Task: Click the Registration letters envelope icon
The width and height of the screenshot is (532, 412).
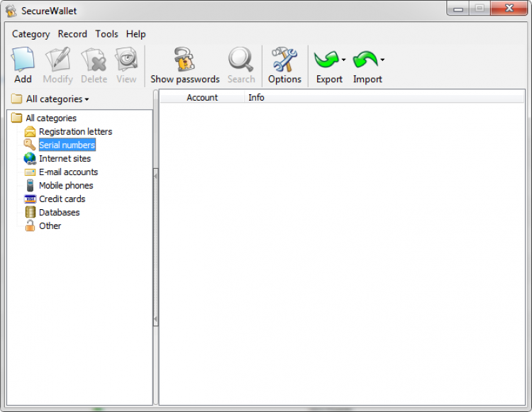Action: (x=30, y=132)
